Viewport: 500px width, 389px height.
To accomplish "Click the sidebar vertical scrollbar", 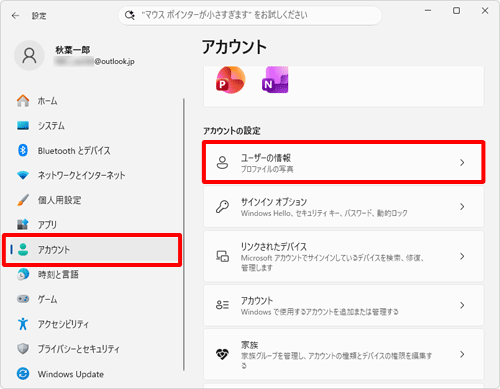I will (x=183, y=234).
